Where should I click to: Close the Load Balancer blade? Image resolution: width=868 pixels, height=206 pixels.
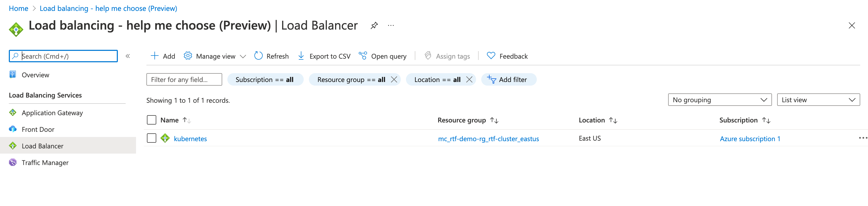851,26
